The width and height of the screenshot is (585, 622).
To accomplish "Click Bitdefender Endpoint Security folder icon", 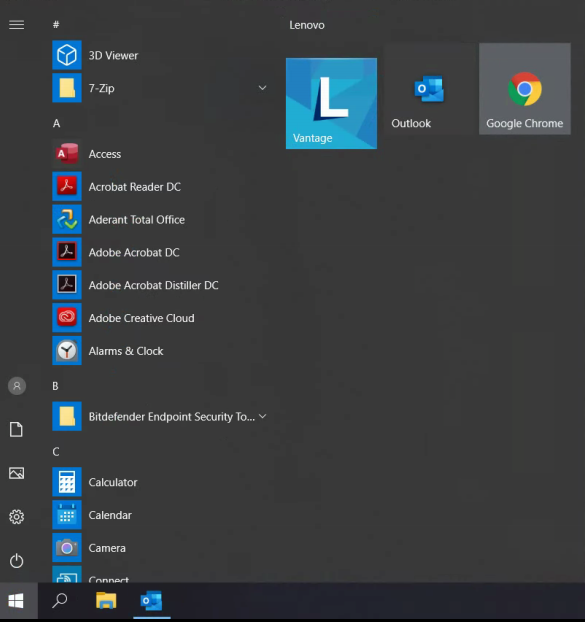I will 67,417.
